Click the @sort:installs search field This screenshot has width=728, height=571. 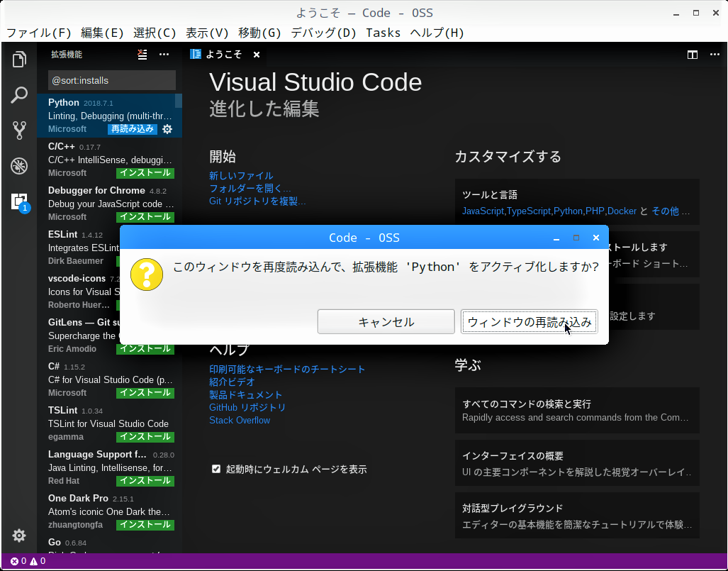pyautogui.click(x=112, y=80)
